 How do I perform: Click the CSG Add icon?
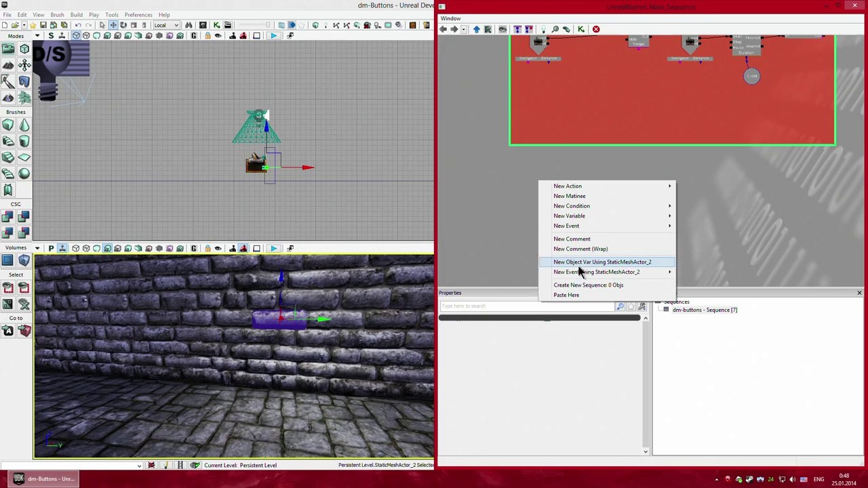coord(7,217)
